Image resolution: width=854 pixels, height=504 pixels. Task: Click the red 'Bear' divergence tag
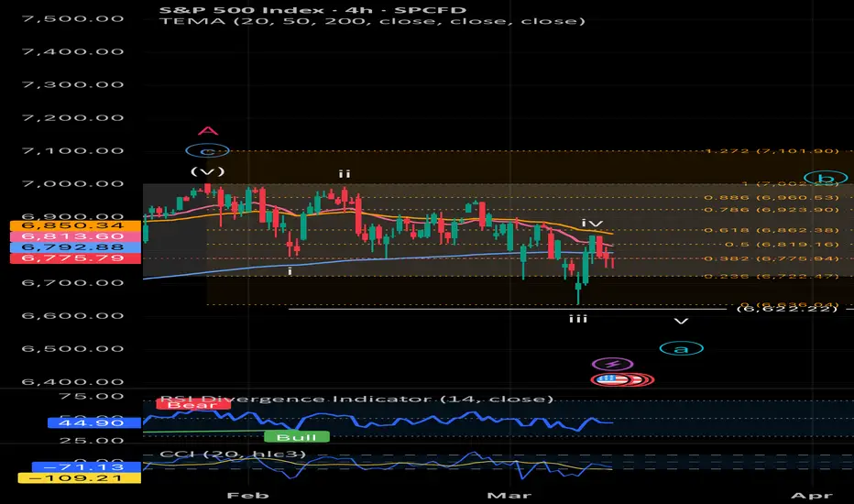pos(192,405)
